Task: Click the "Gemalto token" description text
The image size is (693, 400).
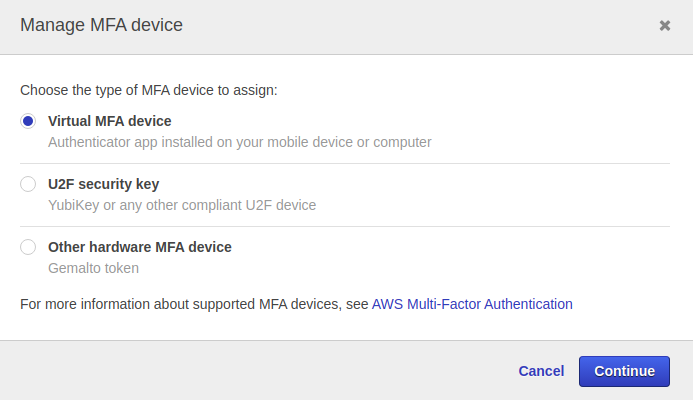Action: [93, 268]
